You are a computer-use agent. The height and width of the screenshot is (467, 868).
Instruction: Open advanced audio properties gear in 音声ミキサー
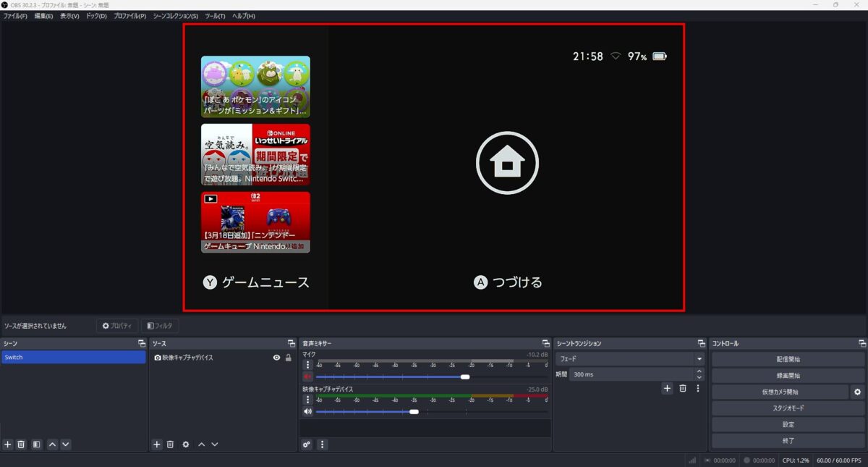click(x=307, y=444)
